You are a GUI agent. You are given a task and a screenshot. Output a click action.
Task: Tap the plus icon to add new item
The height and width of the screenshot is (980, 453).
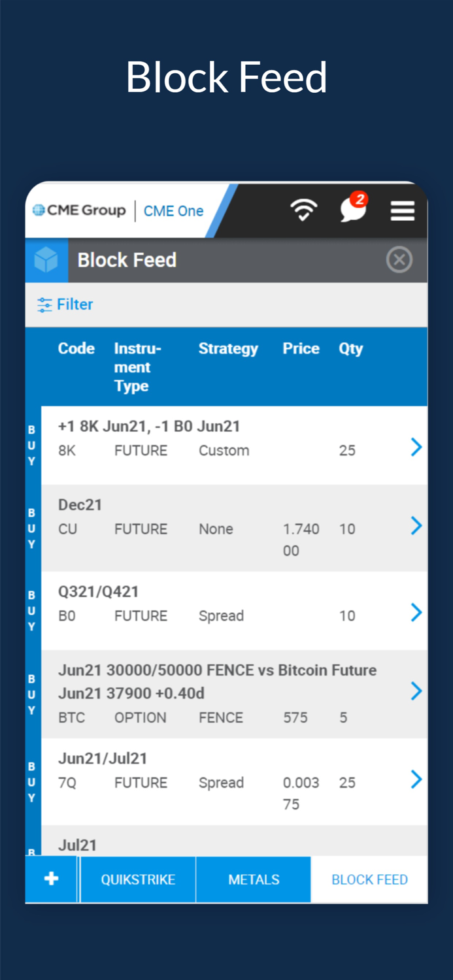coord(51,879)
